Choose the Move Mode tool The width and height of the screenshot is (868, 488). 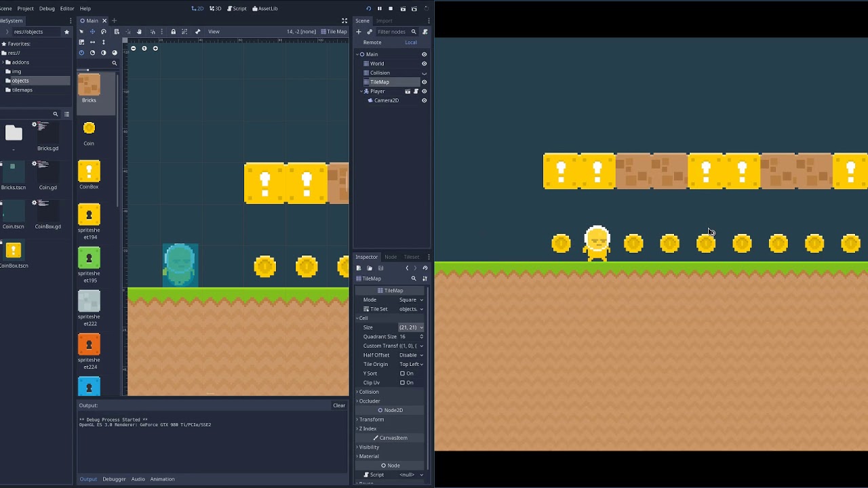92,32
